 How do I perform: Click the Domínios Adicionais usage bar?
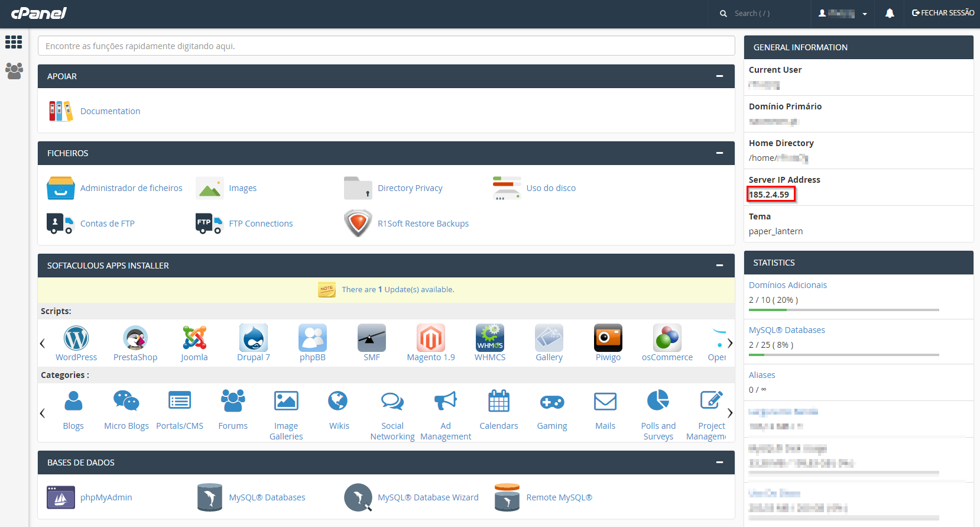pyautogui.click(x=844, y=310)
